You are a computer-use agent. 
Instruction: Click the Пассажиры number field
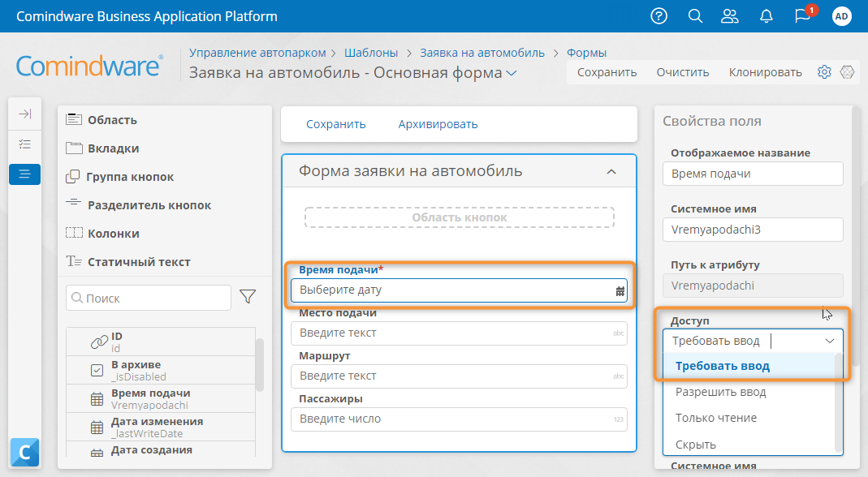coord(459,419)
